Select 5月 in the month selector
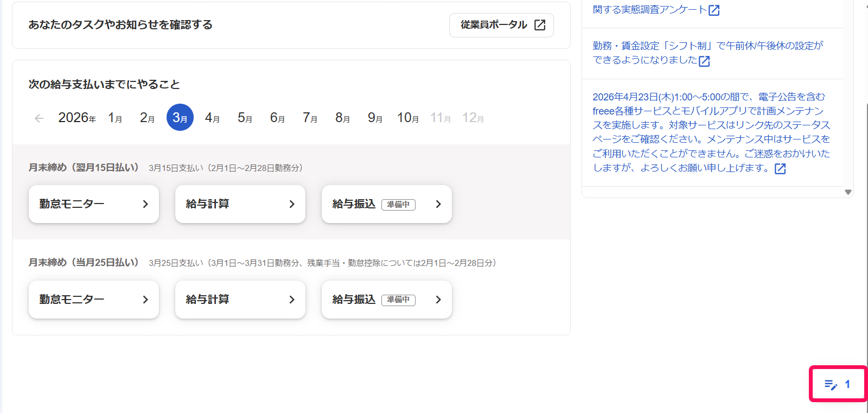 245,118
